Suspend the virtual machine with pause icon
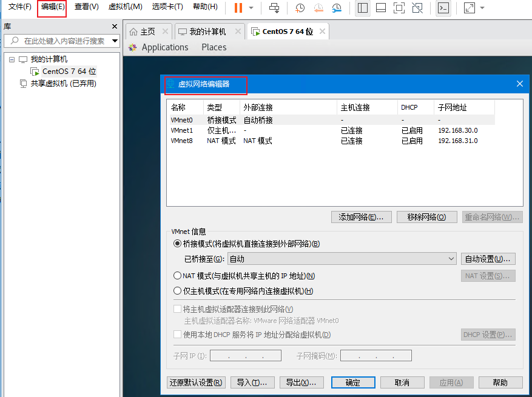The width and height of the screenshot is (532, 397). (239, 8)
